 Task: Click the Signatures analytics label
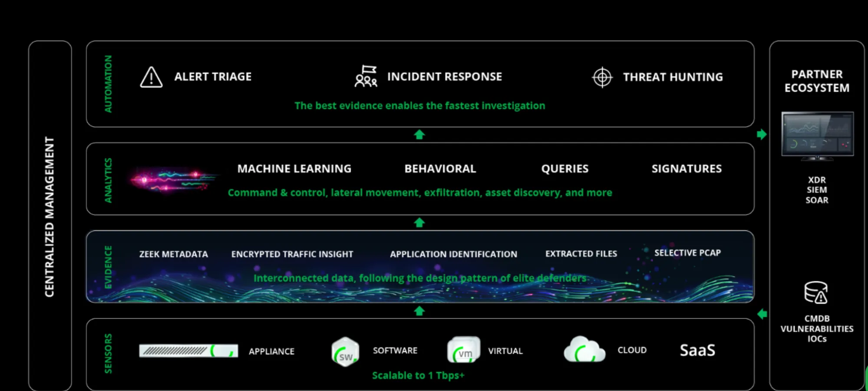pos(686,169)
